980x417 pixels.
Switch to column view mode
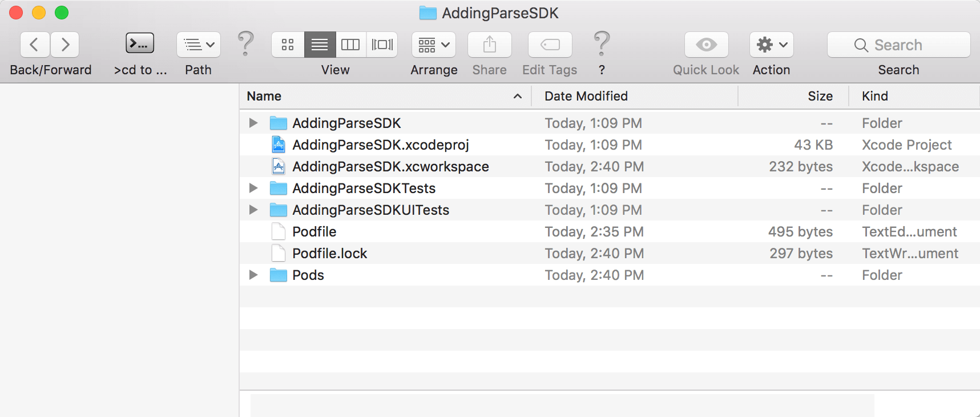(350, 45)
